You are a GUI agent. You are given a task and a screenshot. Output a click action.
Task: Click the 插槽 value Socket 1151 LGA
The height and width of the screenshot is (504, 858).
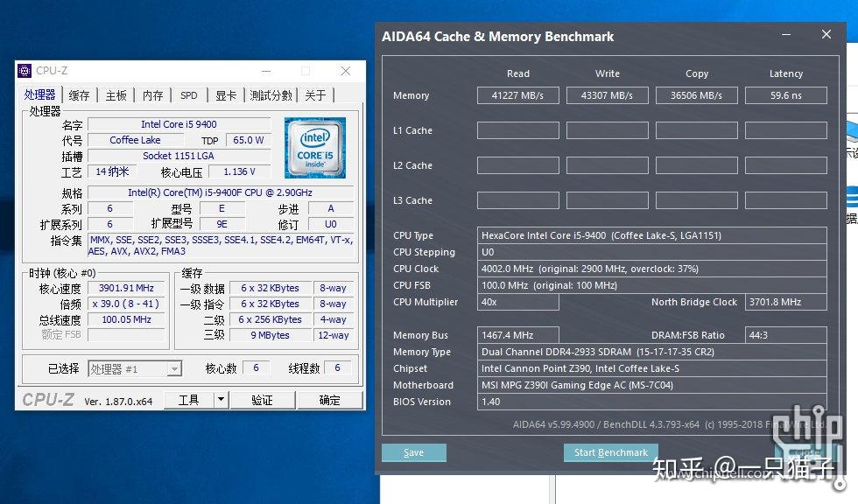[179, 156]
